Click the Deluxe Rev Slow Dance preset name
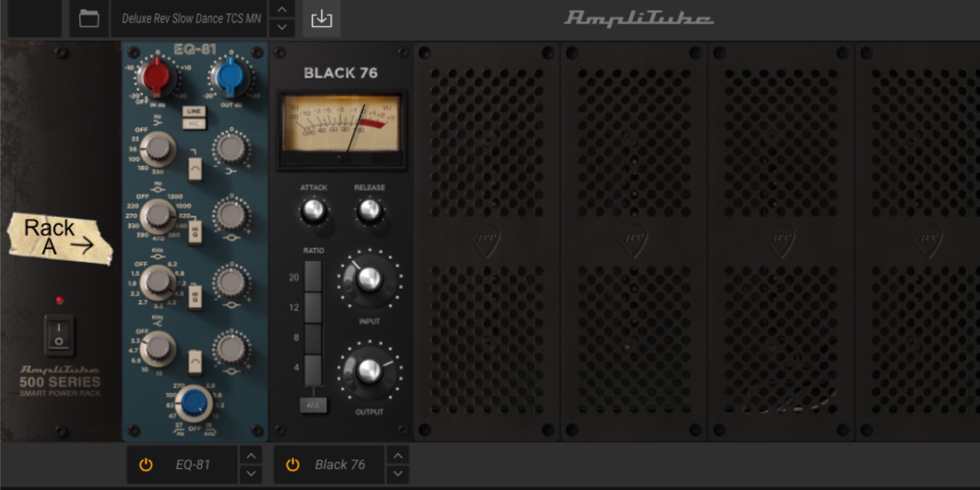The height and width of the screenshot is (490, 980). click(x=191, y=19)
